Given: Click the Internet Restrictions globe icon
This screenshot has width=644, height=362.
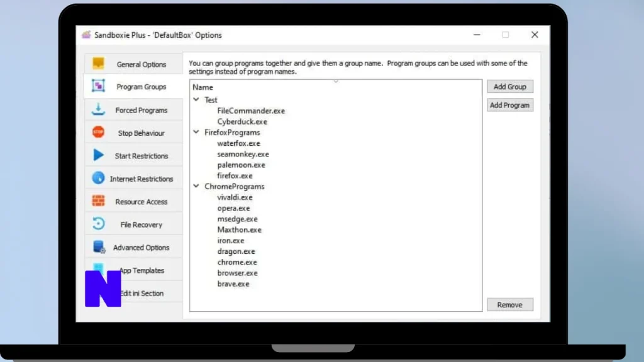Looking at the screenshot, I should 98,178.
